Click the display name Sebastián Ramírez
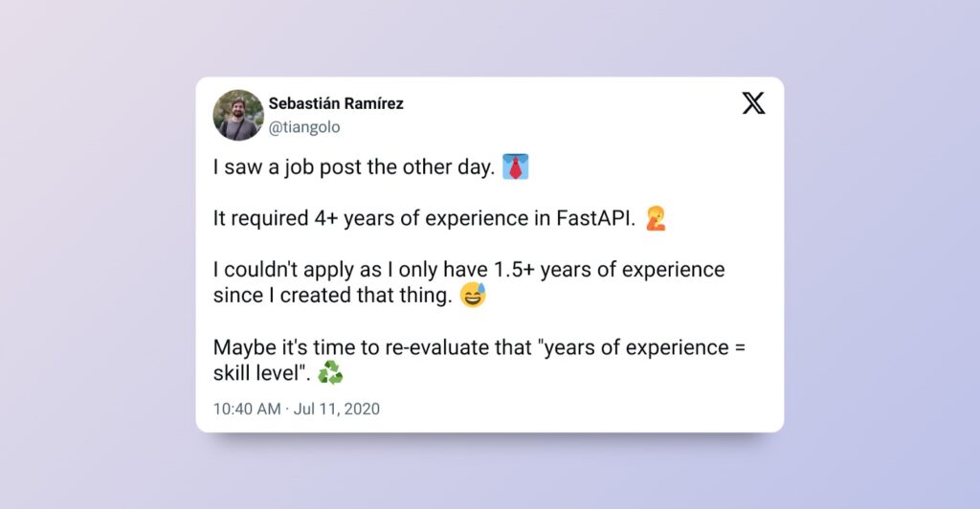Screen dimensions: 980x509 [335, 103]
